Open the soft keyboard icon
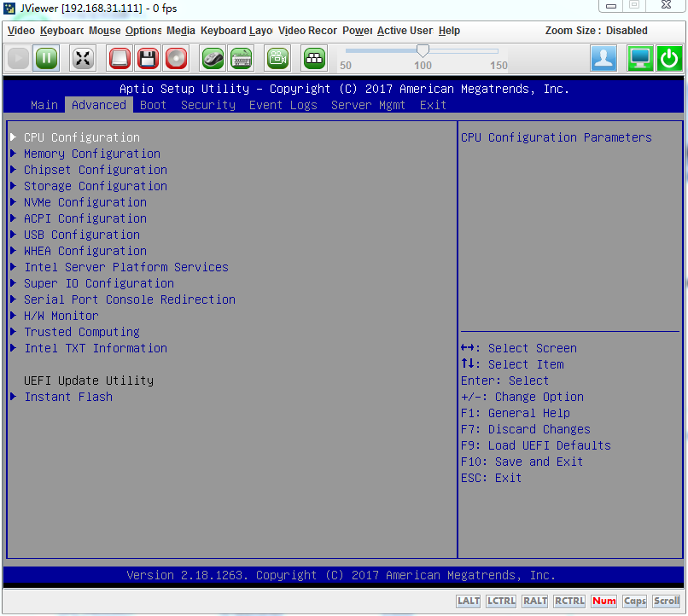 click(x=241, y=58)
